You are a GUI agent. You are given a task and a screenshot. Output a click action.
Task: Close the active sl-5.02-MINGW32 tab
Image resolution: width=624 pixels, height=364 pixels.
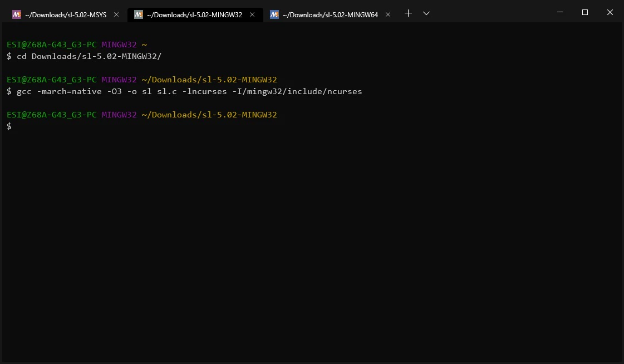[252, 14]
